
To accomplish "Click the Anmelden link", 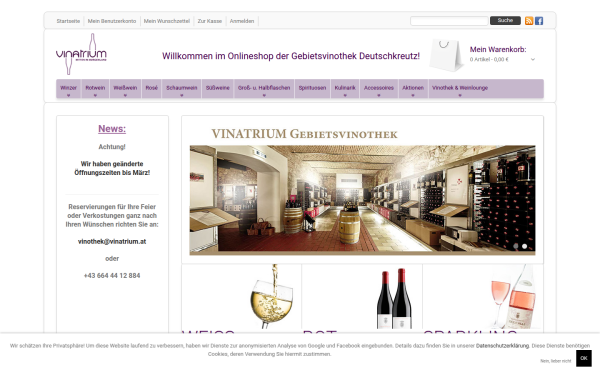I will [242, 21].
